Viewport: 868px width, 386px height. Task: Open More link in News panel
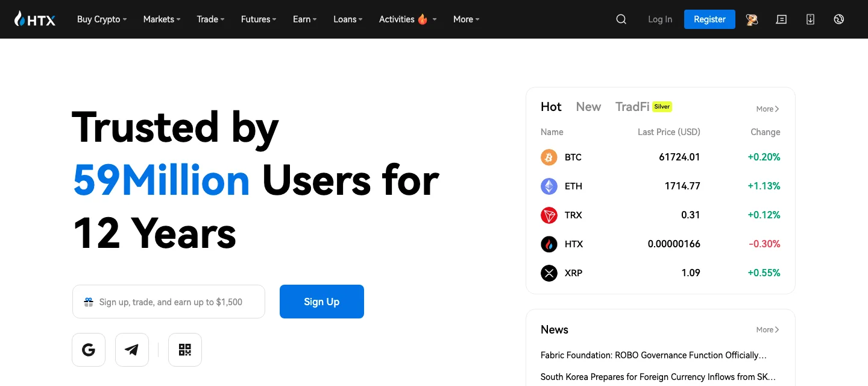(x=768, y=330)
